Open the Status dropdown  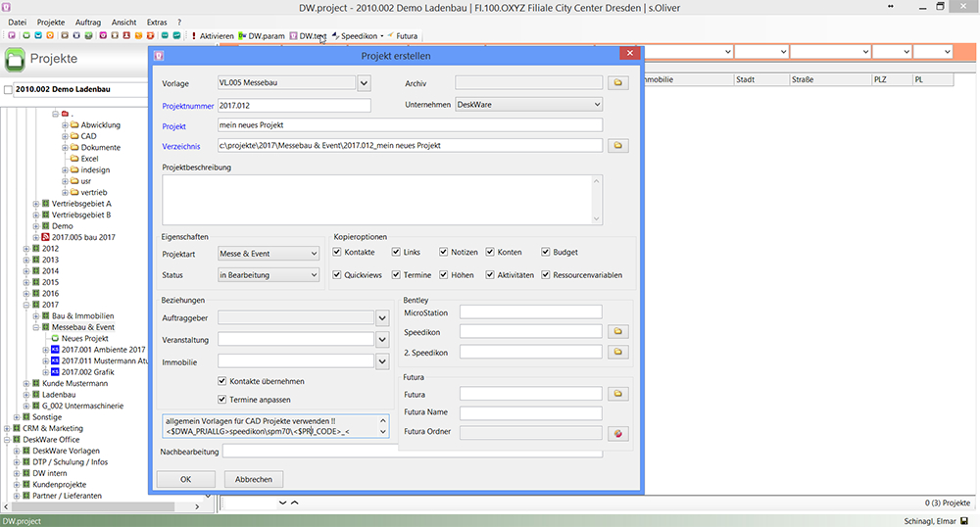269,274
